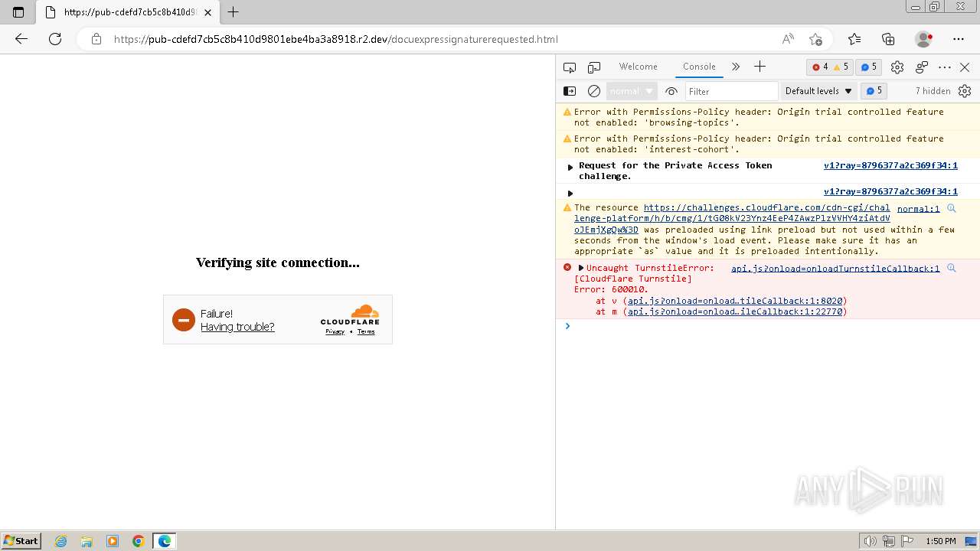The width and height of the screenshot is (980, 551).
Task: Open the volume speaker tray icon
Action: 870,541
